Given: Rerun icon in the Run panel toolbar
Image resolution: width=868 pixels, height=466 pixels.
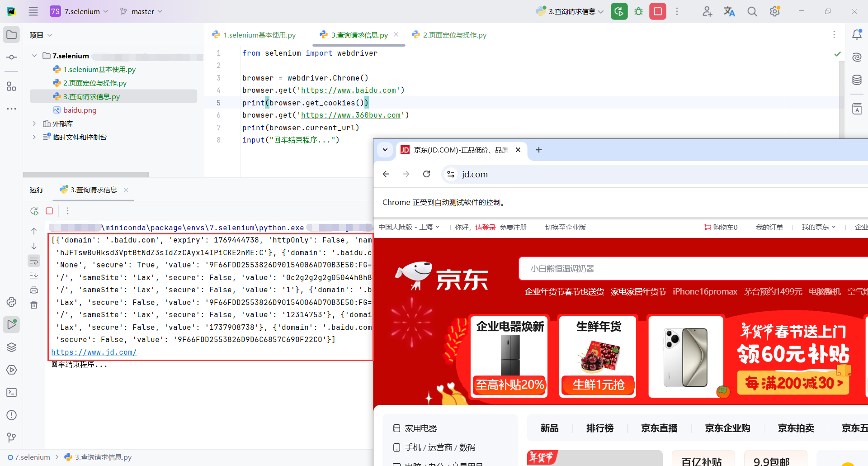Looking at the screenshot, I should 34,211.
